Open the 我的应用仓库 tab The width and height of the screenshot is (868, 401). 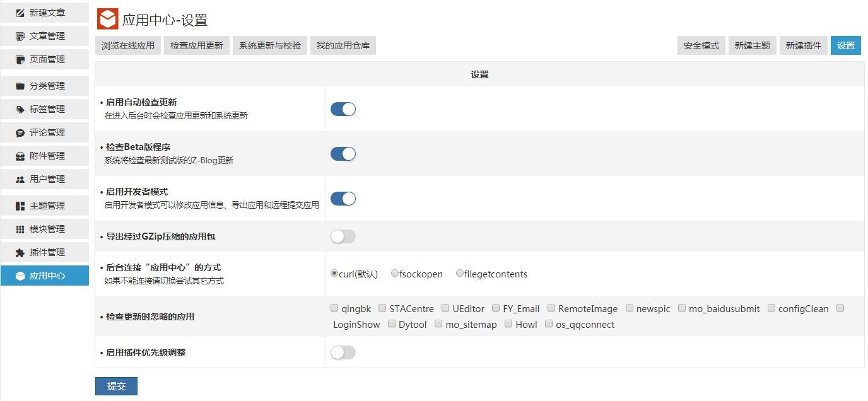pyautogui.click(x=343, y=45)
